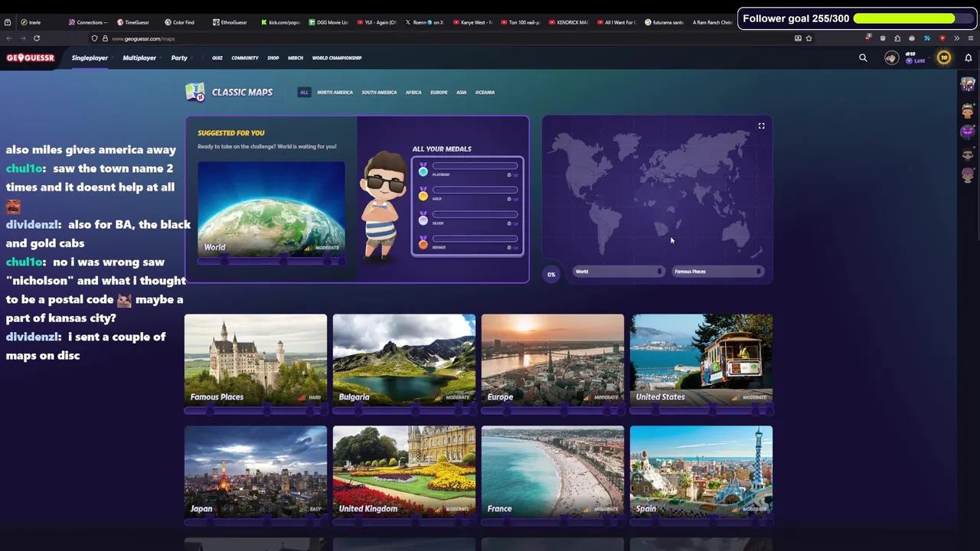Viewport: 980px width, 551px height.
Task: Filter maps by North America
Action: (335, 93)
